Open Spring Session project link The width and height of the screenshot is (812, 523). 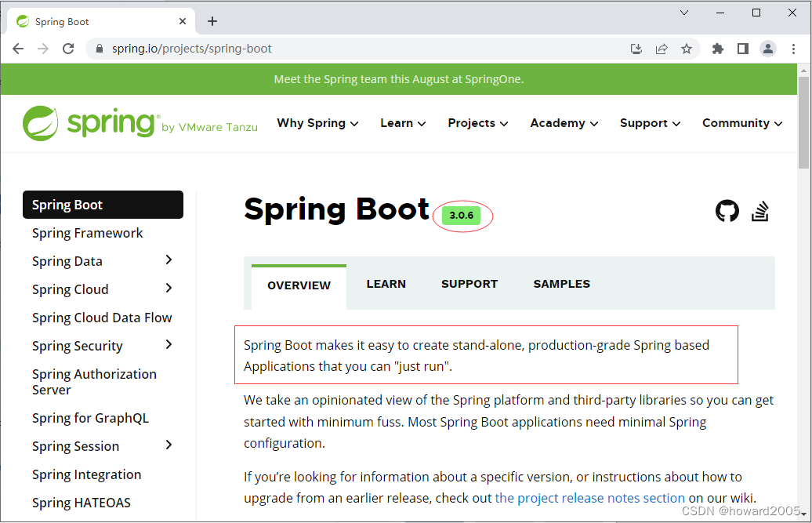tap(75, 446)
